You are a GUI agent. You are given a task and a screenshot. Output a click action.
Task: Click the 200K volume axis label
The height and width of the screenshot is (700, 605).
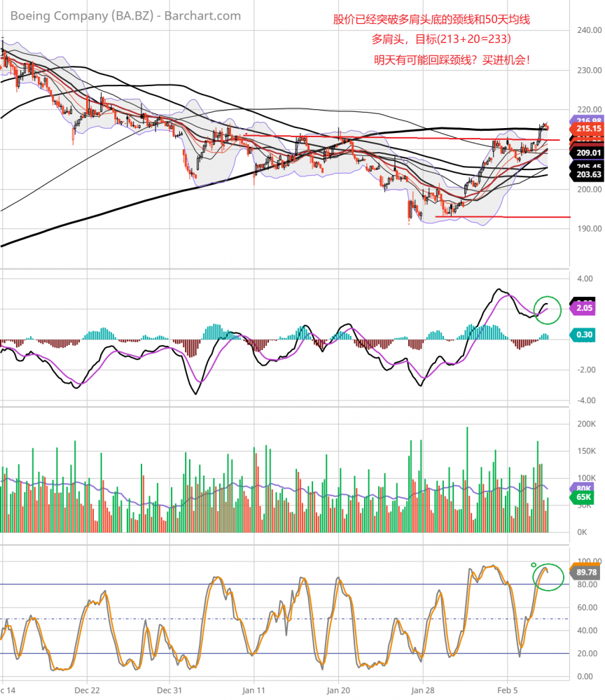click(x=585, y=424)
